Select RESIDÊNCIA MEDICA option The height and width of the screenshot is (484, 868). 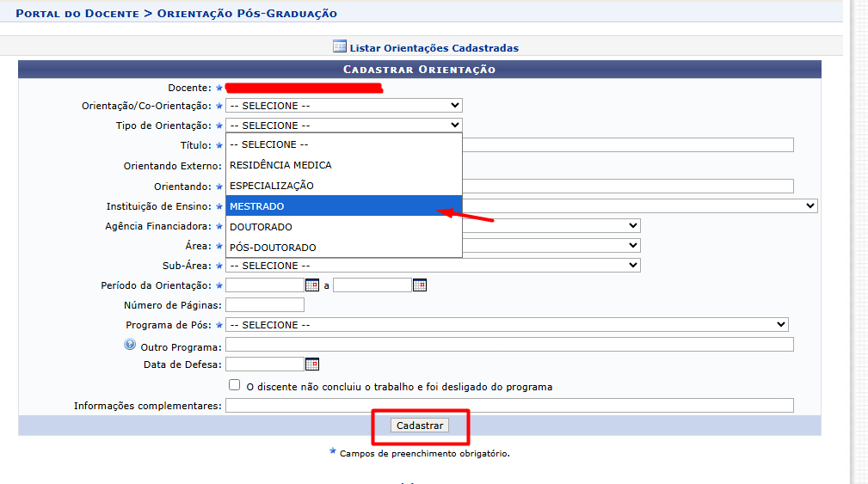(344, 165)
